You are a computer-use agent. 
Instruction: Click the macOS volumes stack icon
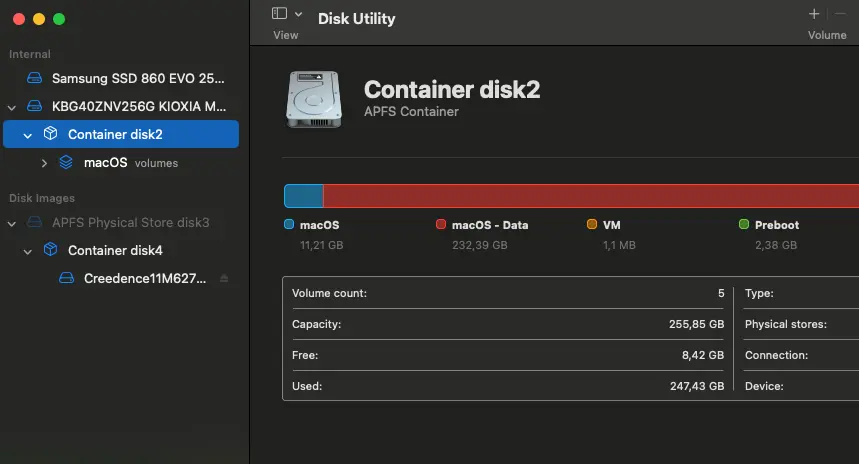point(66,162)
